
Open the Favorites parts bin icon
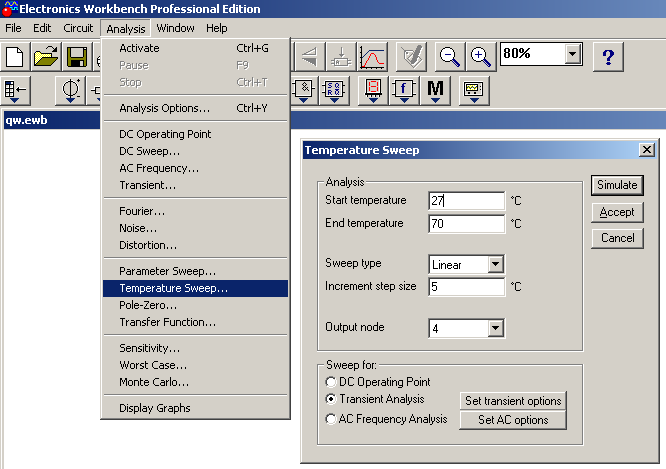click(15, 90)
